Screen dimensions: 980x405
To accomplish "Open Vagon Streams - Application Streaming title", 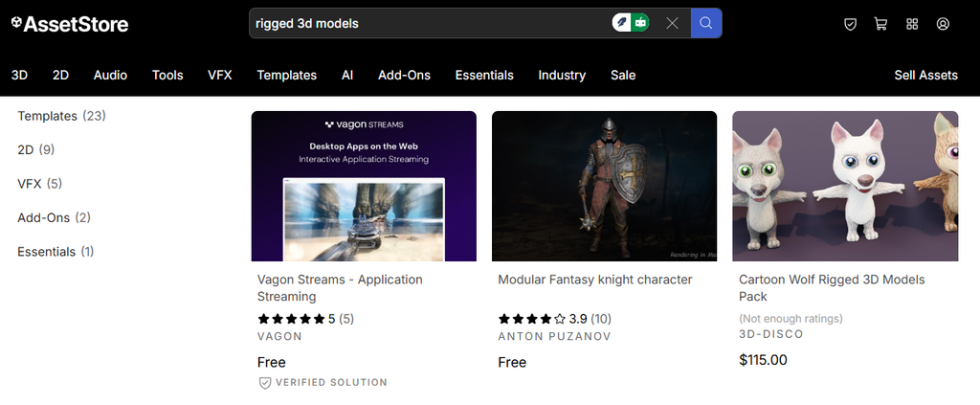I will pos(340,287).
